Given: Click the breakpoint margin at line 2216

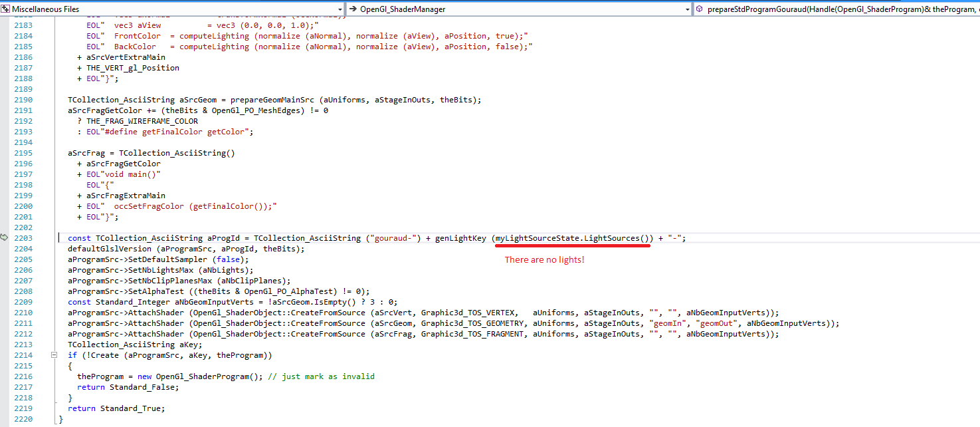Looking at the screenshot, I should click(x=5, y=376).
